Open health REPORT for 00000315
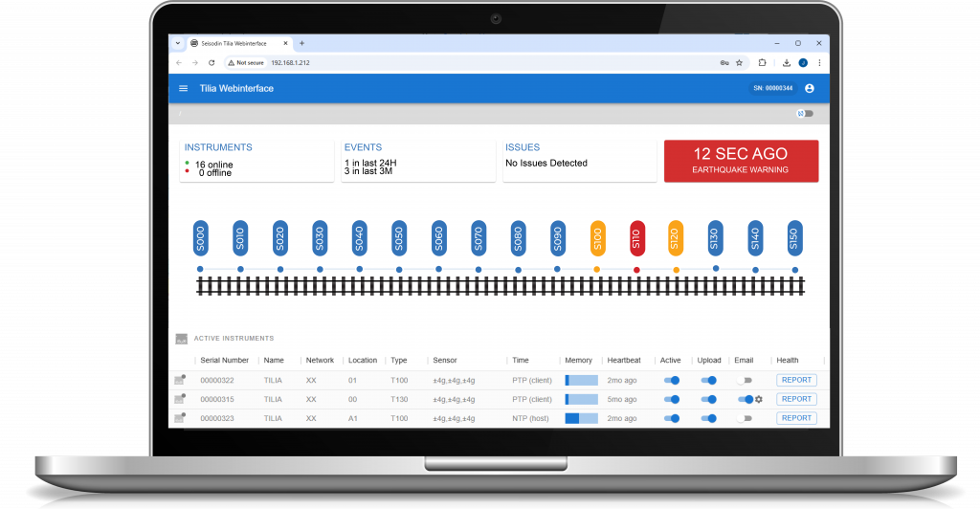Viewport: 980px width, 509px height. 796,399
